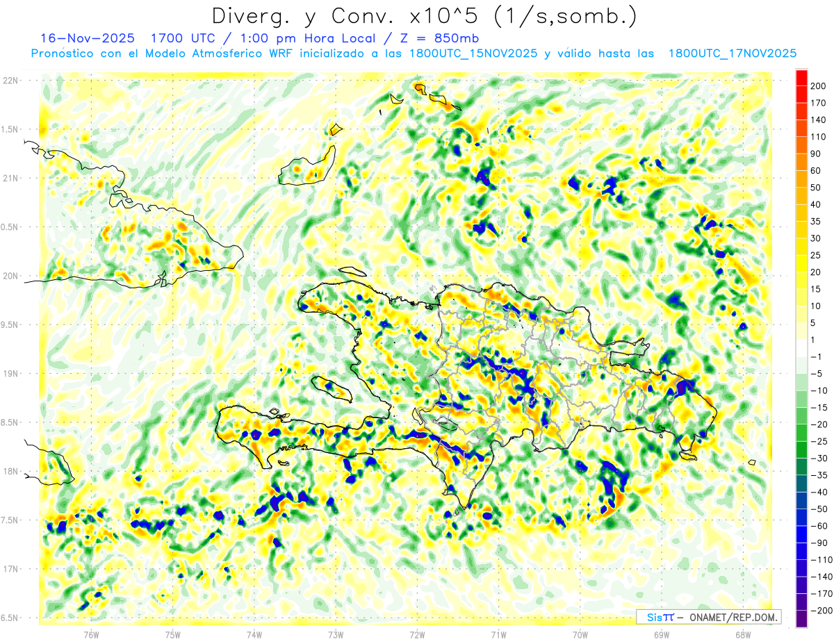Click the axis label 7.5N
Viewport: 834px width, 644px height.
coord(10,520)
